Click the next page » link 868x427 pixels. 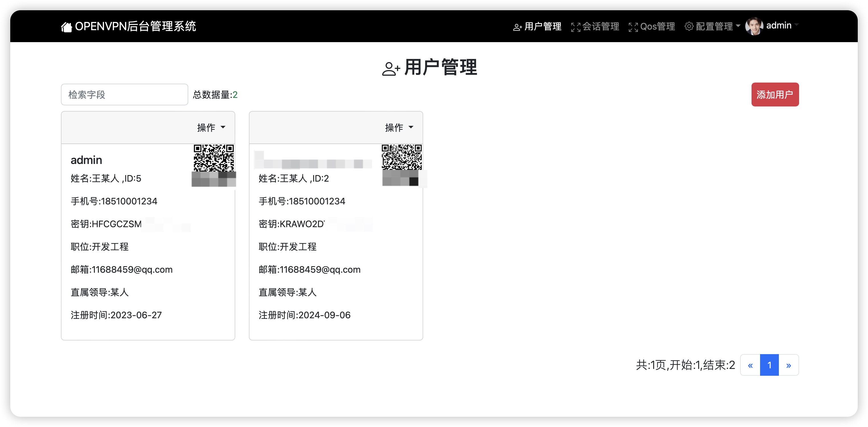(789, 365)
